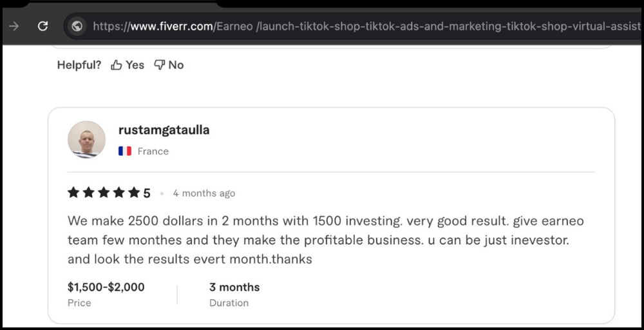The image size is (644, 330).
Task: Focus the Fiverr URL address bar
Action: pyautogui.click(x=361, y=26)
